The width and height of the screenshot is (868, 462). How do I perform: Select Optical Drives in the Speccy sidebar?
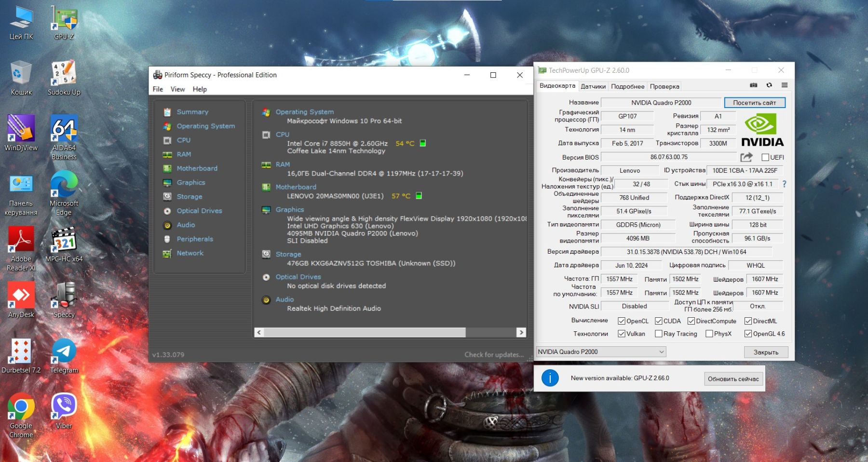[199, 211]
